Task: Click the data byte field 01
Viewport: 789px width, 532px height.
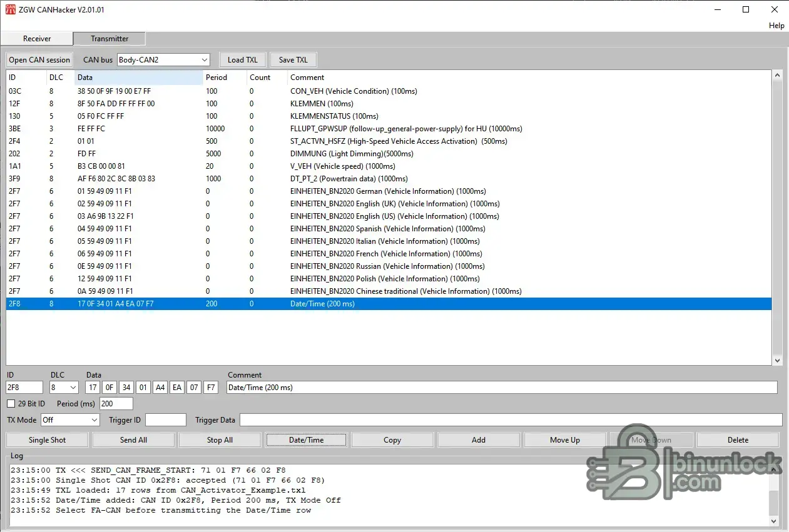Action: pos(143,388)
